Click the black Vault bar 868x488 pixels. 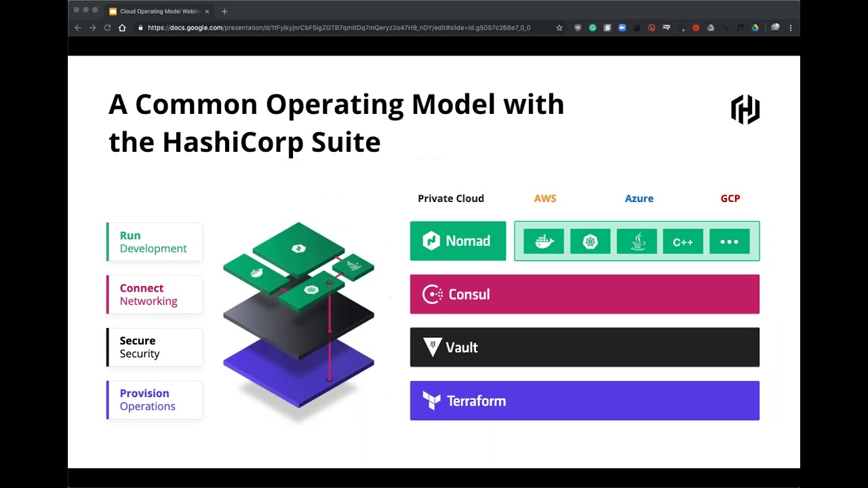(585, 347)
